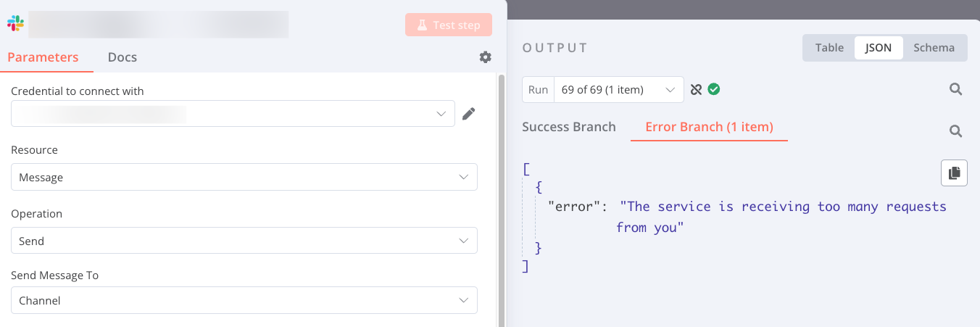Switch to the Success Branch tab
The height and width of the screenshot is (327, 980).
pyautogui.click(x=569, y=127)
